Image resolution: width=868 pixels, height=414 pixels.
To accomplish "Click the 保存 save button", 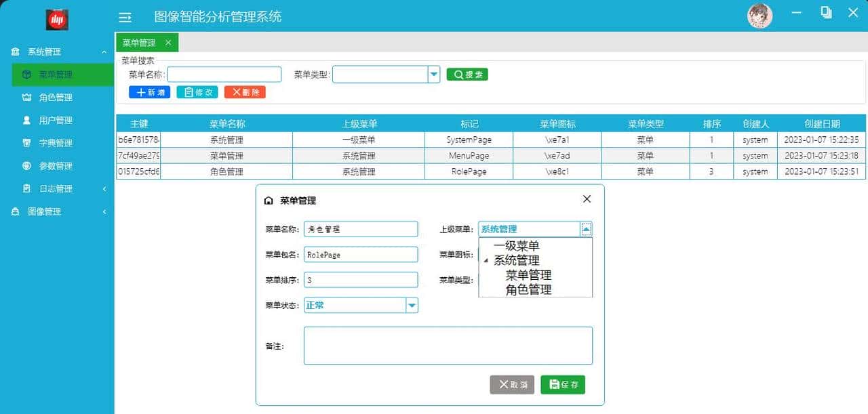I will (563, 384).
